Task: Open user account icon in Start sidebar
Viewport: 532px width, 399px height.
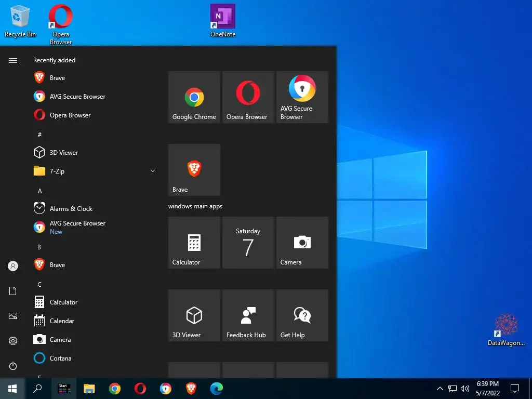Action: [13, 266]
